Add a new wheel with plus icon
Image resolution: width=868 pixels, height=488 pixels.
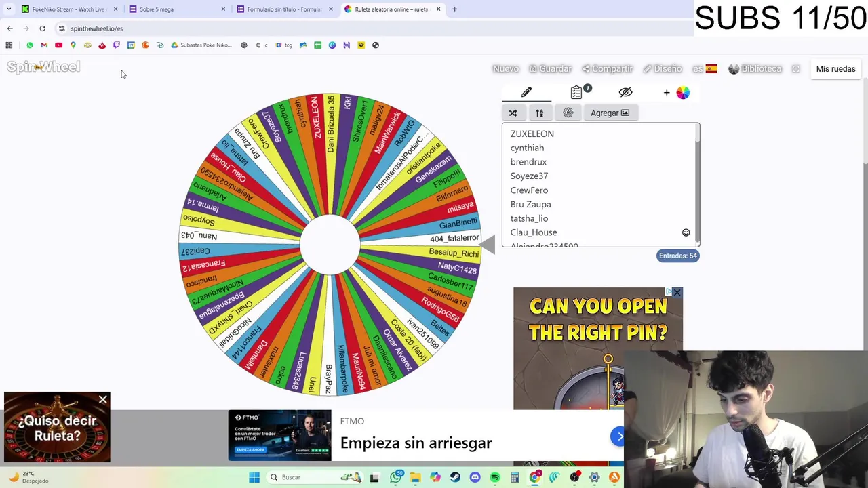pyautogui.click(x=667, y=93)
